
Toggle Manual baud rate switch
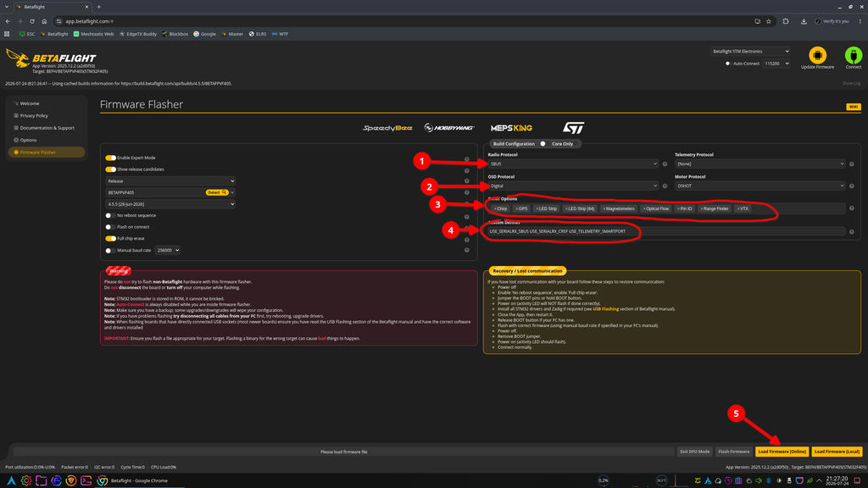click(111, 250)
